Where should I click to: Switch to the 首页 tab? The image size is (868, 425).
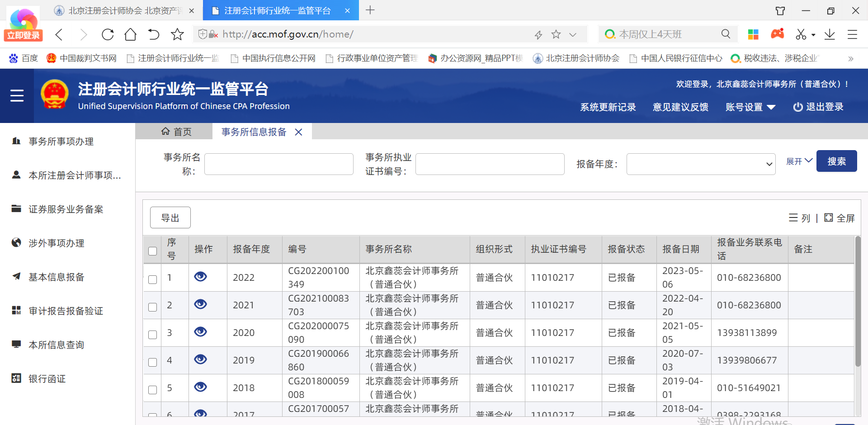(176, 132)
